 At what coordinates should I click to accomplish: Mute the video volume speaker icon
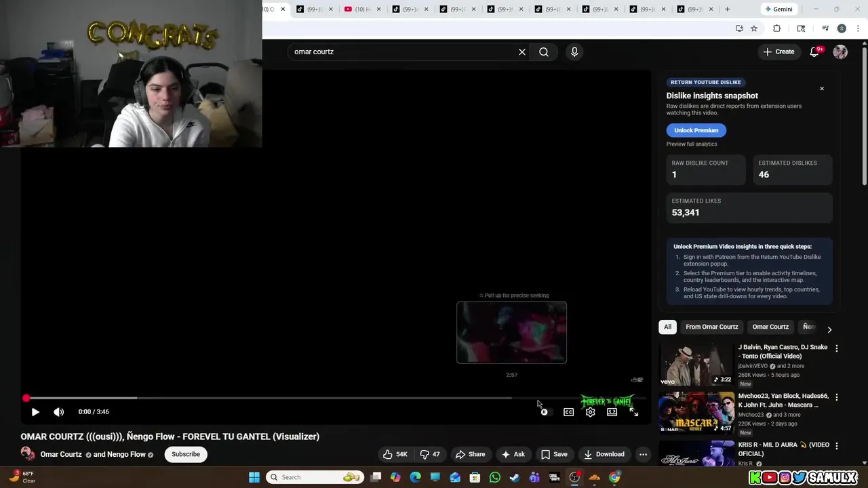[59, 411]
